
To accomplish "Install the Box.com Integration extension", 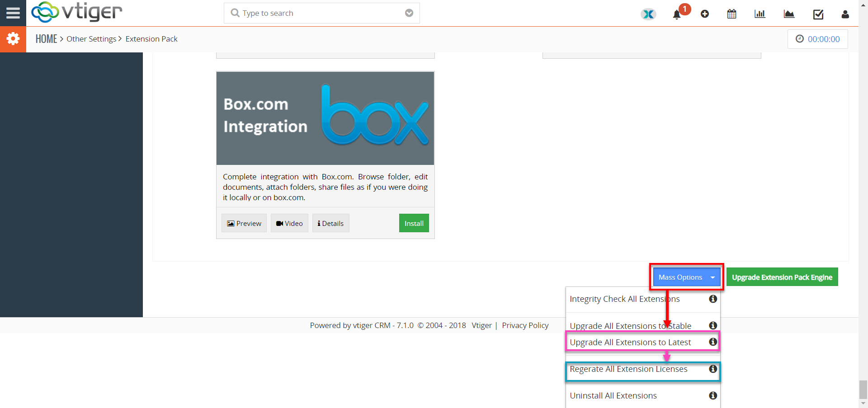I will point(414,223).
